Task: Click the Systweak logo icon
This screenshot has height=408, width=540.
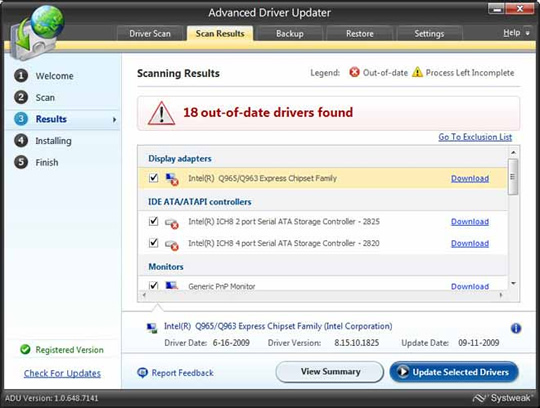Action: point(479,398)
